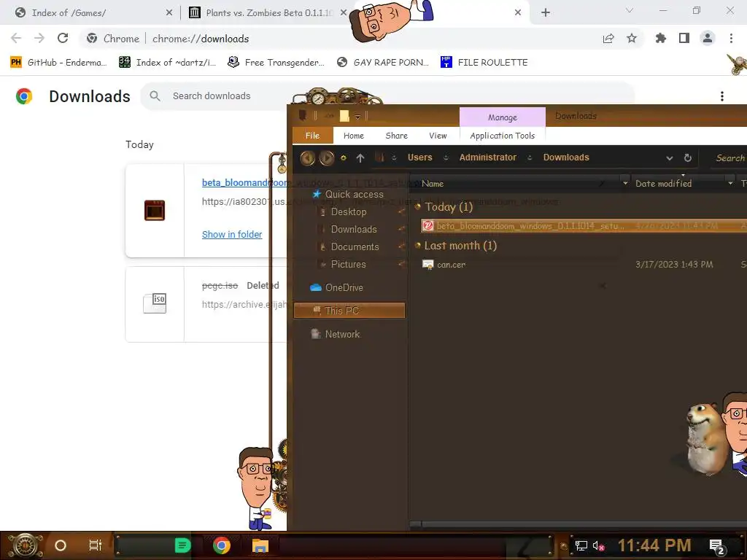Open FILE ROULETTE bookmark
747x560 pixels.
coord(484,63)
